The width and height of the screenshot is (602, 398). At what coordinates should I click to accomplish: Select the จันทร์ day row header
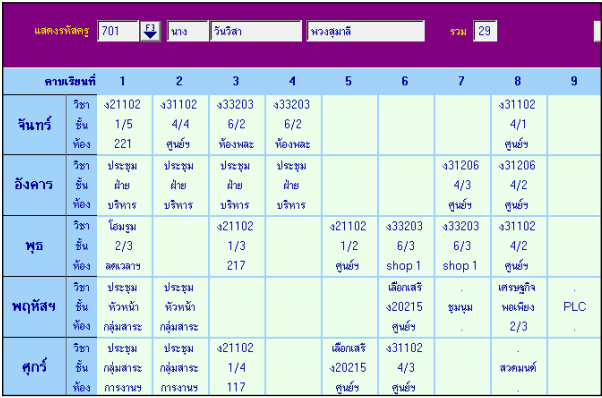click(35, 124)
